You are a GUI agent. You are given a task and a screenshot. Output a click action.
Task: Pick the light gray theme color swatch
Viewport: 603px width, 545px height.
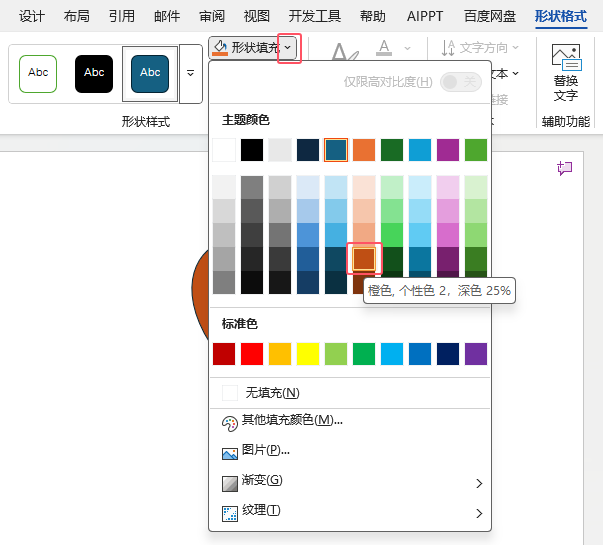pos(280,150)
